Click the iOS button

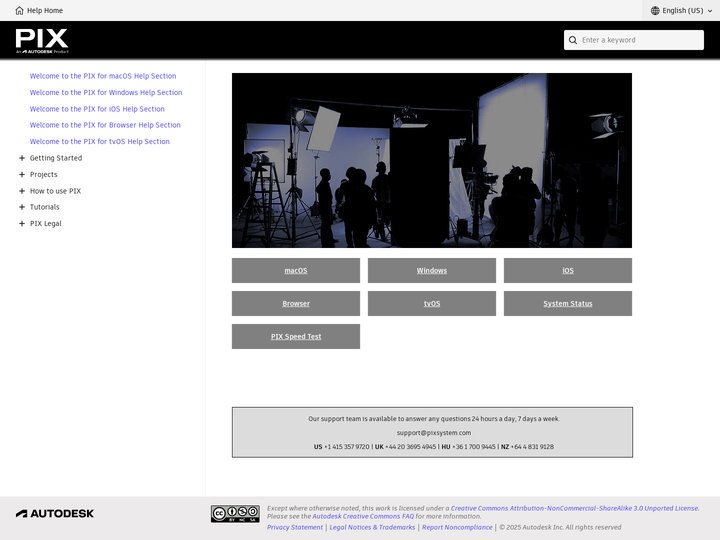pyautogui.click(x=568, y=270)
